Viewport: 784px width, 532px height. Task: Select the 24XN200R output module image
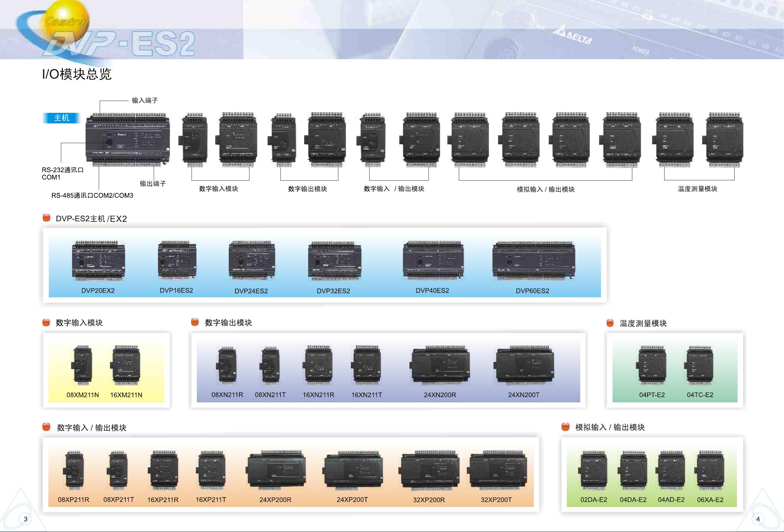[x=440, y=366]
